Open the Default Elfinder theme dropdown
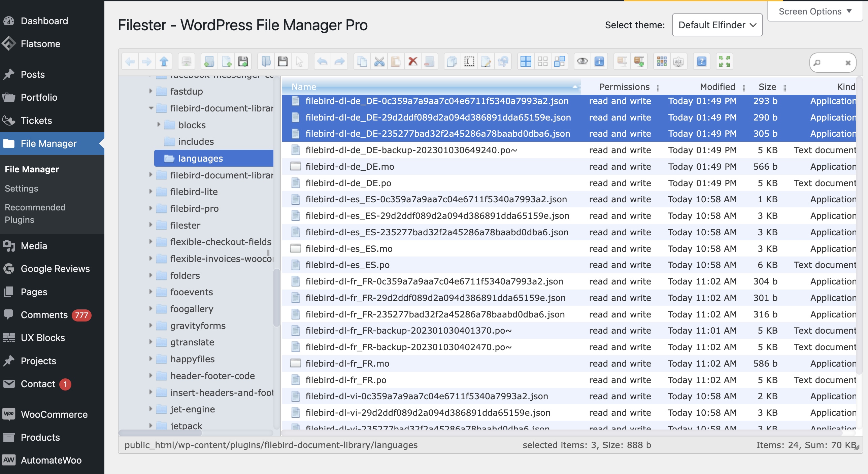 (717, 25)
